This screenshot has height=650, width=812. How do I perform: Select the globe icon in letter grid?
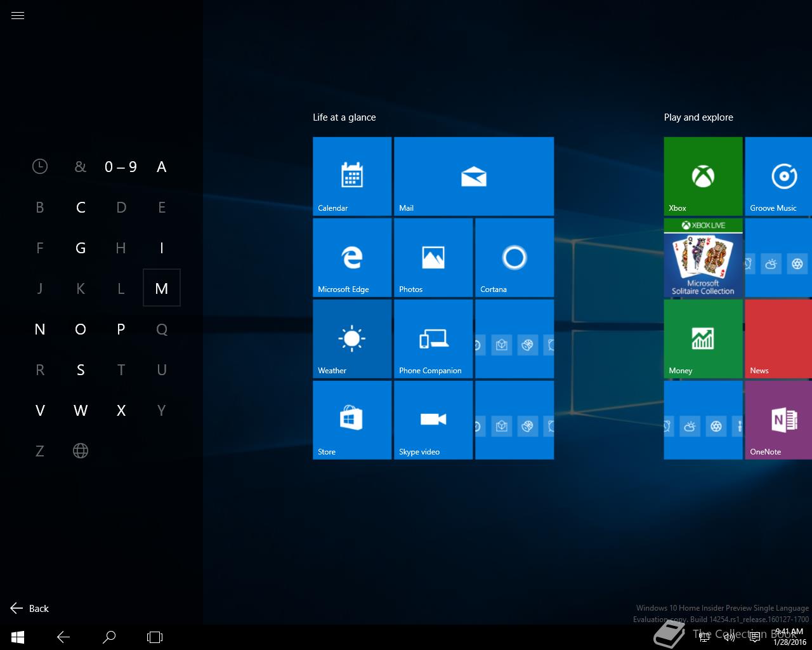81,451
